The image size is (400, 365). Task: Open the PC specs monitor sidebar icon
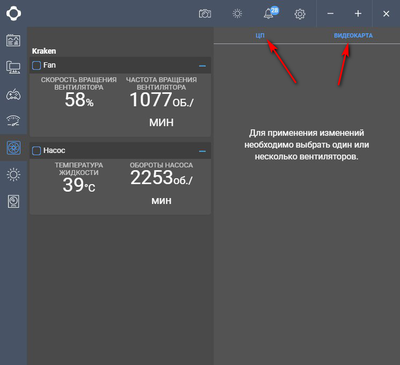tap(13, 67)
